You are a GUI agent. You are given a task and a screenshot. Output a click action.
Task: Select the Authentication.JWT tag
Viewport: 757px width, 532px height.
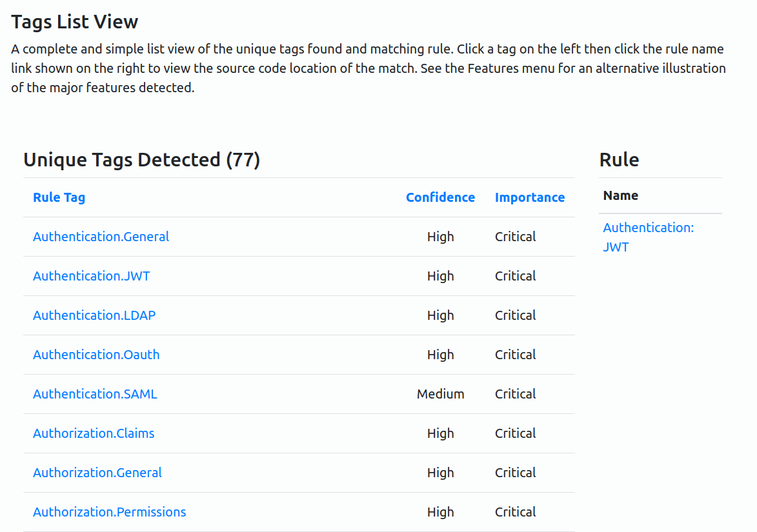(x=91, y=276)
